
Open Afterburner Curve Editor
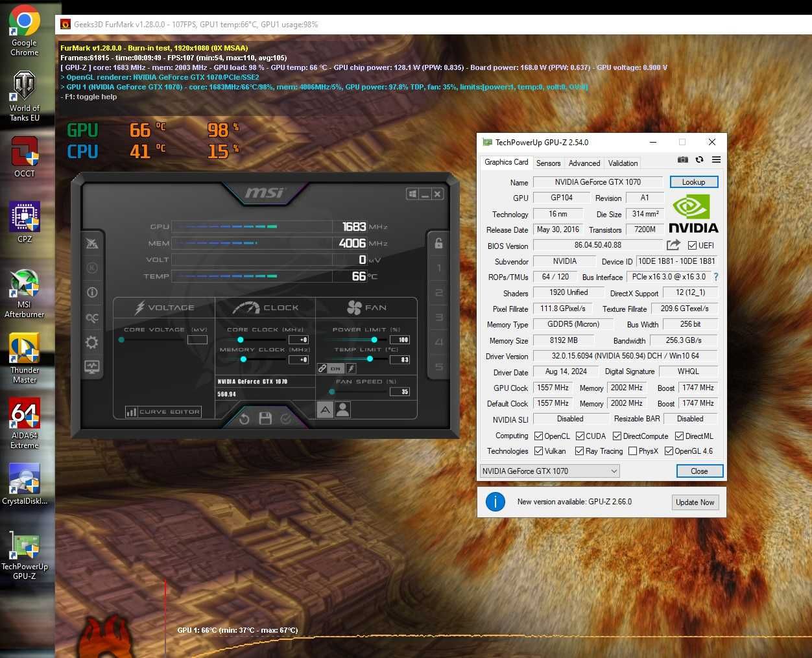[163, 412]
